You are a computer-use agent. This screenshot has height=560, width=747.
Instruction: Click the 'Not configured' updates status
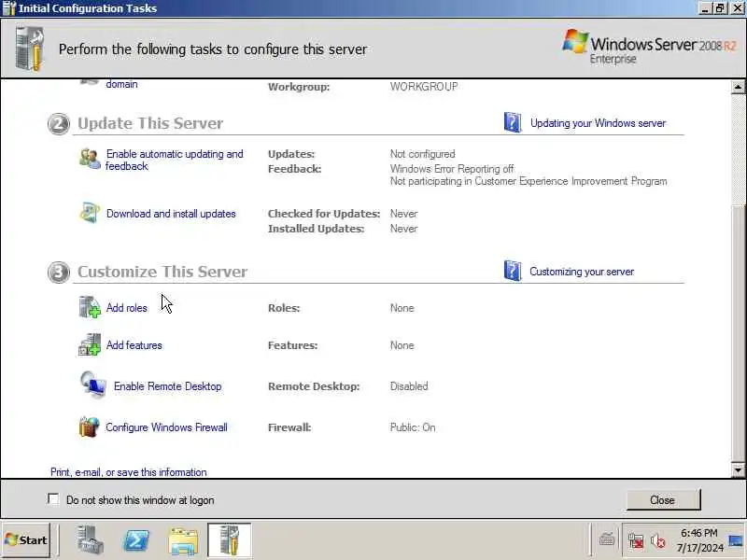click(x=423, y=154)
